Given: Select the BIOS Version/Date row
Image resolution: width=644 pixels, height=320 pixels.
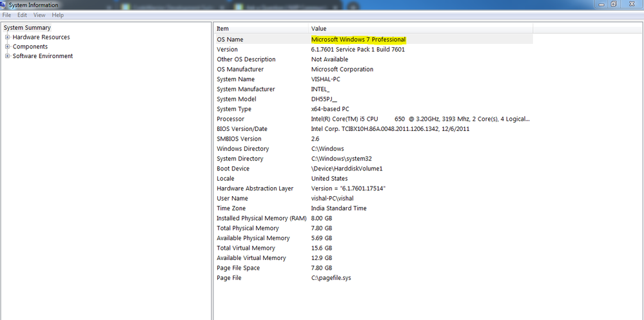Looking at the screenshot, I should [x=374, y=128].
